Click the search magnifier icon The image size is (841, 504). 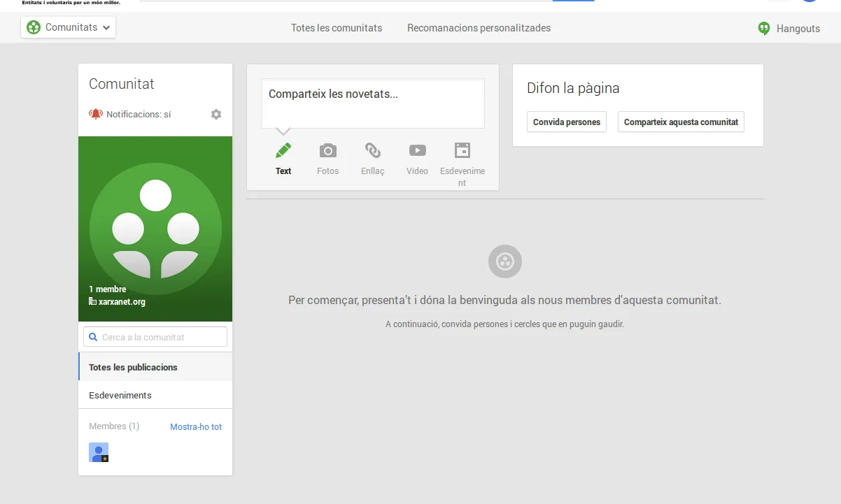pos(93,337)
